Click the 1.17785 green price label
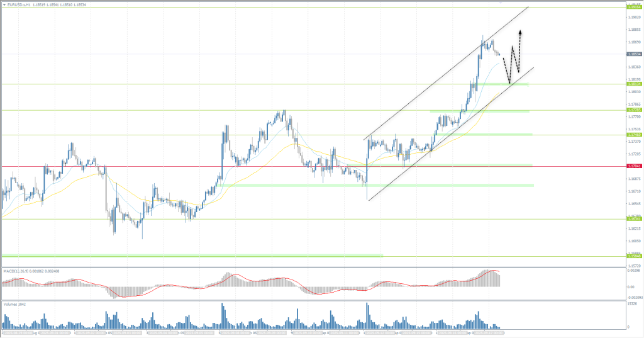644x338 pixels. tap(634, 110)
